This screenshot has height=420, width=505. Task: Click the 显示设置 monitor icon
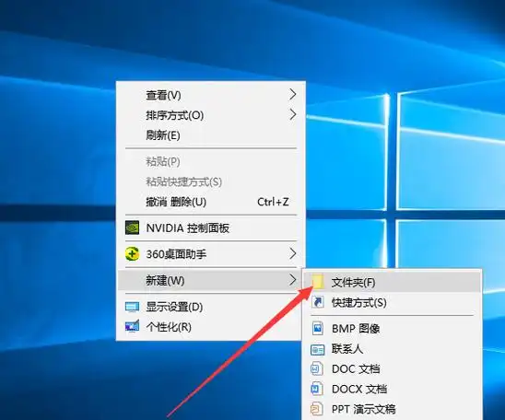click(x=132, y=307)
